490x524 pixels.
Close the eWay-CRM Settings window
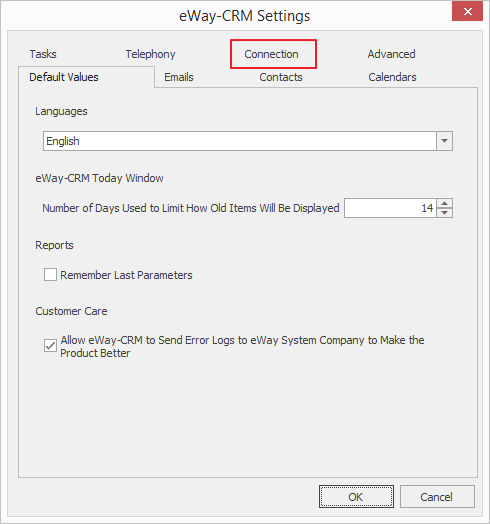pos(467,11)
